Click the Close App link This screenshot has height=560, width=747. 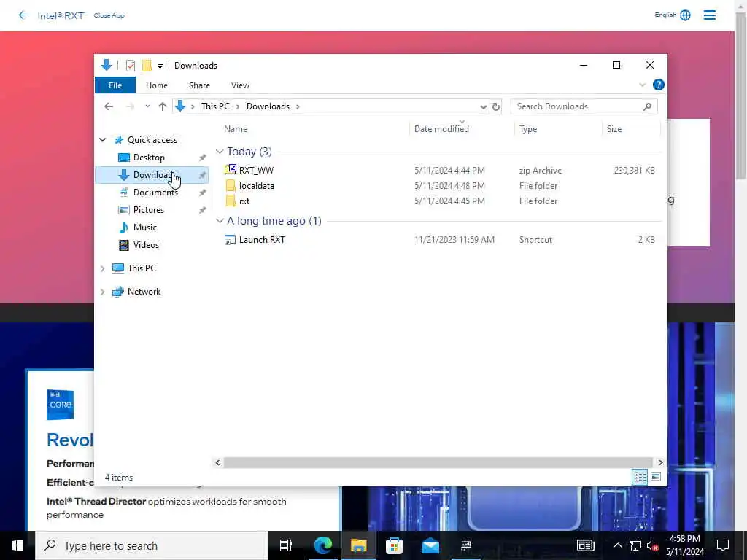(x=109, y=15)
